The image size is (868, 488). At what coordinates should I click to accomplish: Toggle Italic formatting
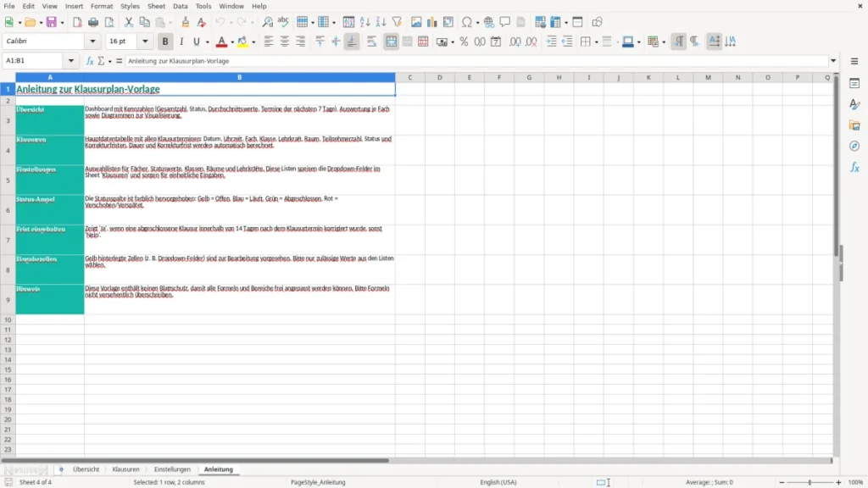point(181,42)
